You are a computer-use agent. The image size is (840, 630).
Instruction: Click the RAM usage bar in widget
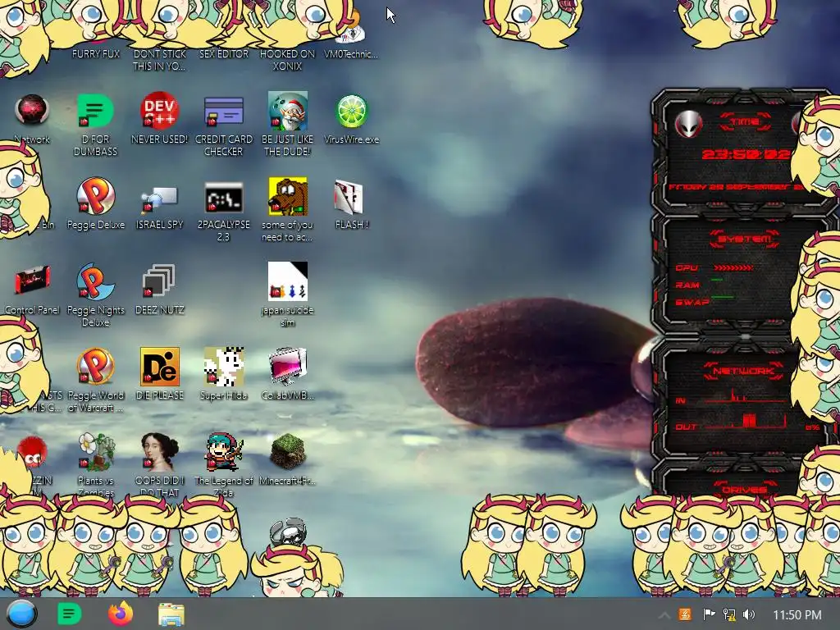click(717, 280)
